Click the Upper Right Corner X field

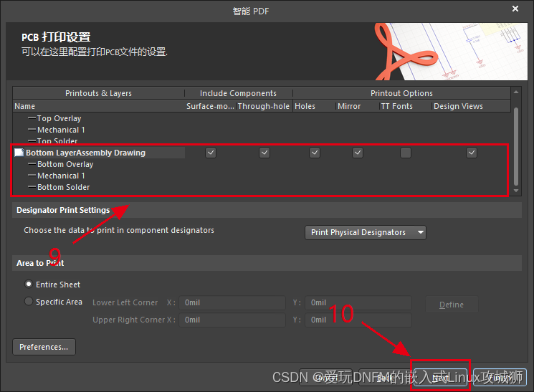[x=232, y=320]
